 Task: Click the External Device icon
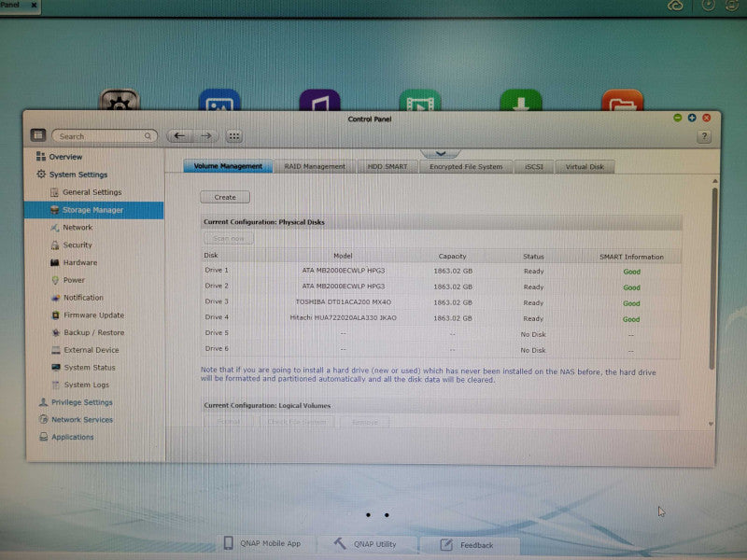56,350
